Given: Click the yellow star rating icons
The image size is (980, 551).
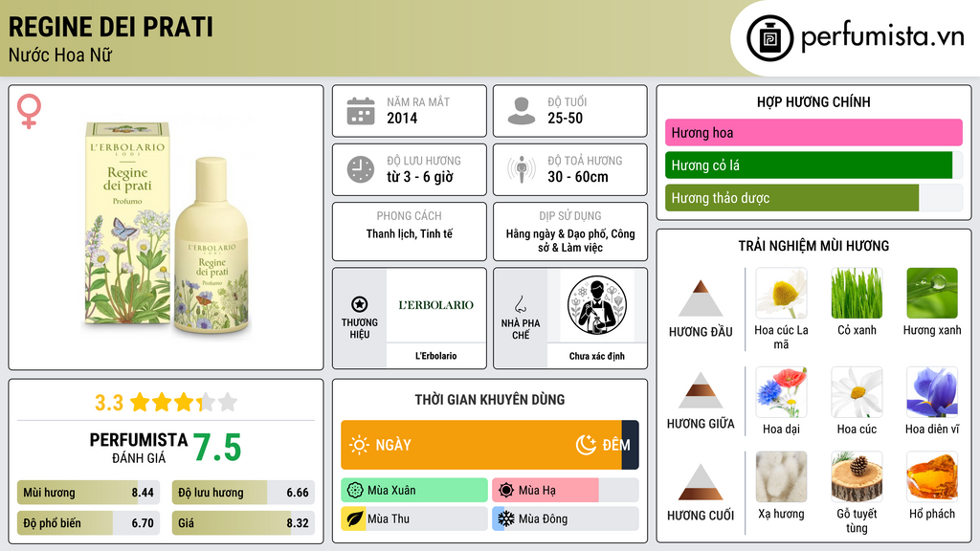Looking at the screenshot, I should point(184,402).
